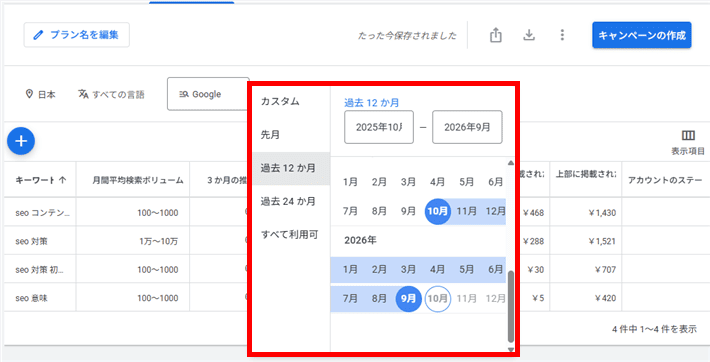Click the seo 対策 初... keyword row
Viewport: 710px width, 362px height.
click(x=39, y=270)
